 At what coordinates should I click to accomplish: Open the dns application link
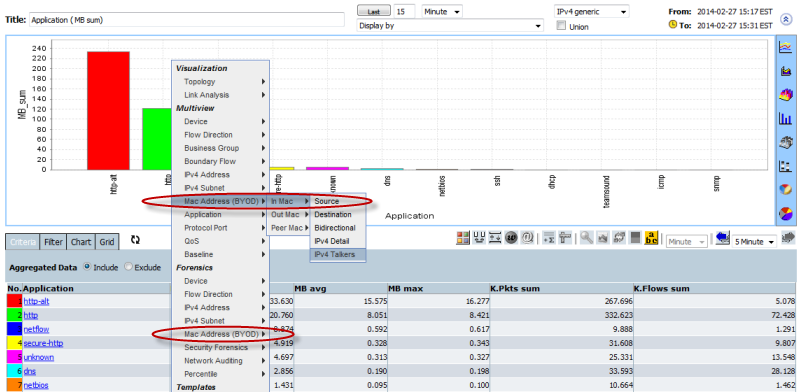29,370
